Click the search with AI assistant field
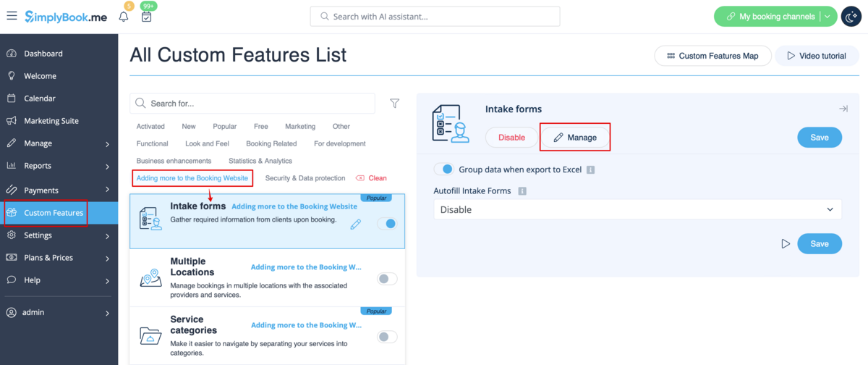Image resolution: width=868 pixels, height=365 pixels. (x=435, y=16)
